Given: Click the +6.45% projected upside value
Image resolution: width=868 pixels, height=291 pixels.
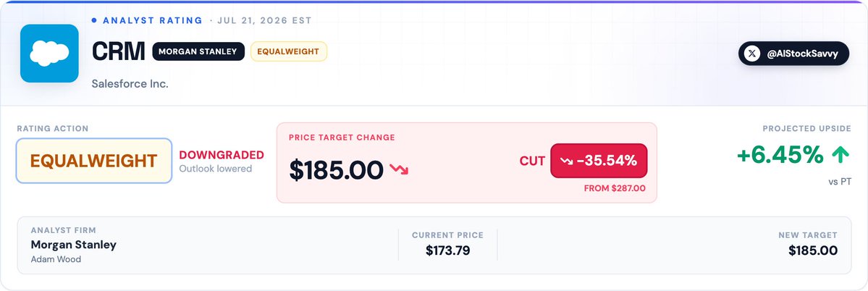Looking at the screenshot, I should point(780,156).
